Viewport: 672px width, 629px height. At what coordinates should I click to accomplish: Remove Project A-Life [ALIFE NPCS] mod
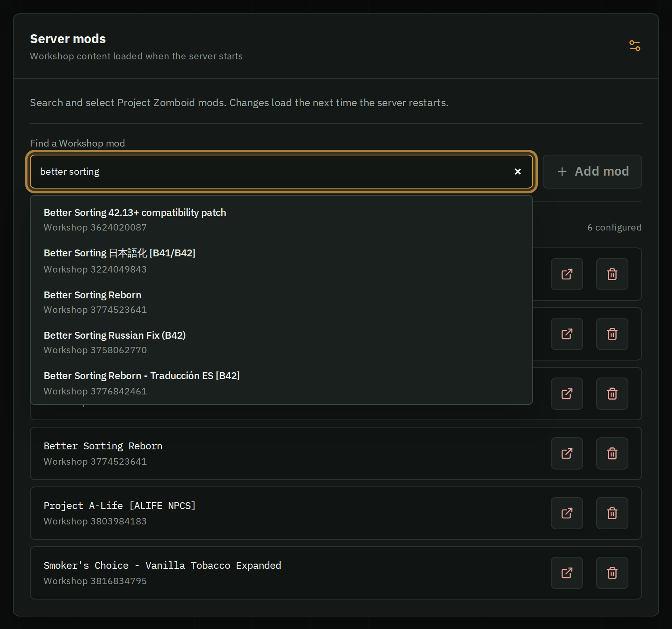pyautogui.click(x=612, y=513)
